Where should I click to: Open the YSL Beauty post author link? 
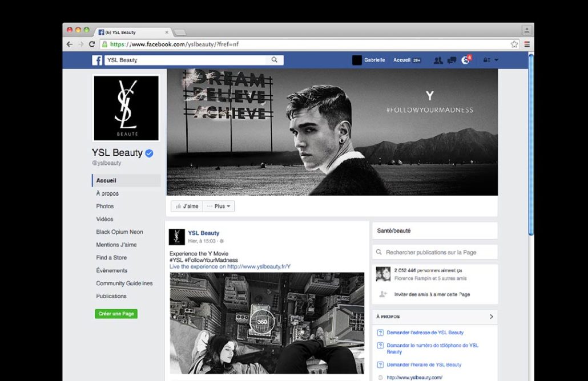pyautogui.click(x=204, y=233)
